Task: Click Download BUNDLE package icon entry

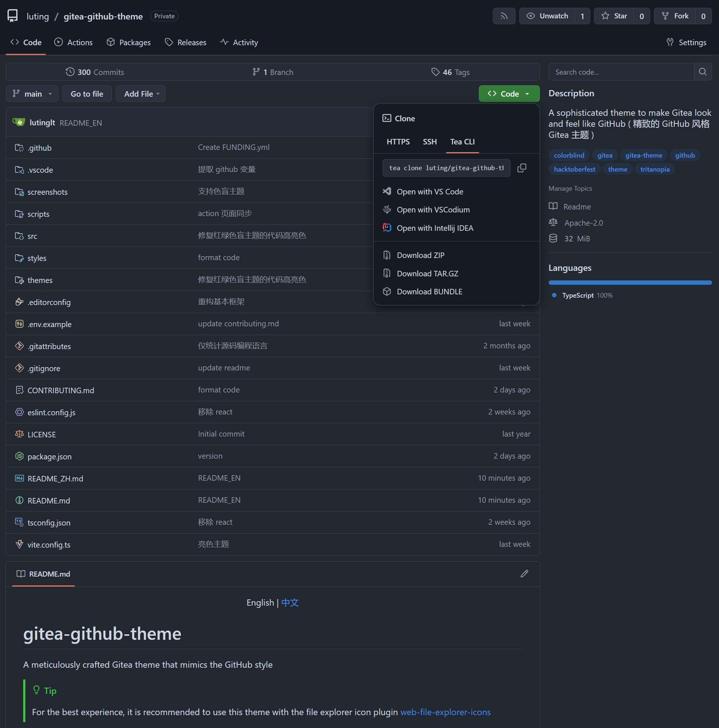Action: (429, 292)
